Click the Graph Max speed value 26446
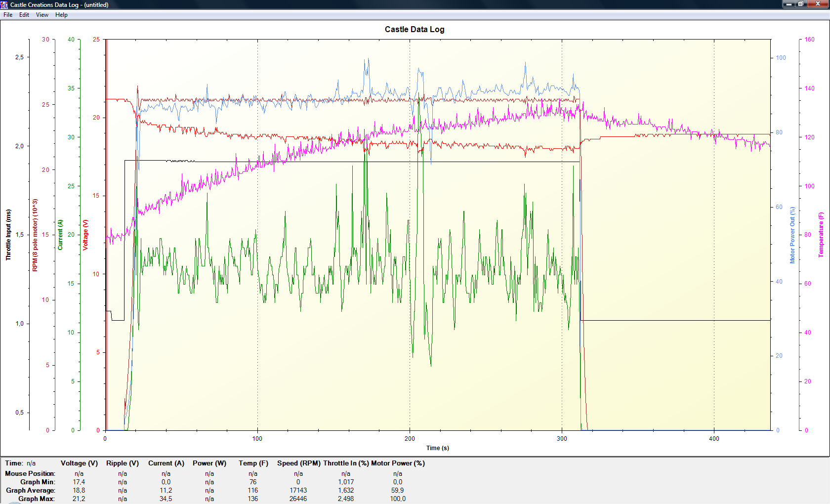The image size is (830, 504). coord(298,499)
